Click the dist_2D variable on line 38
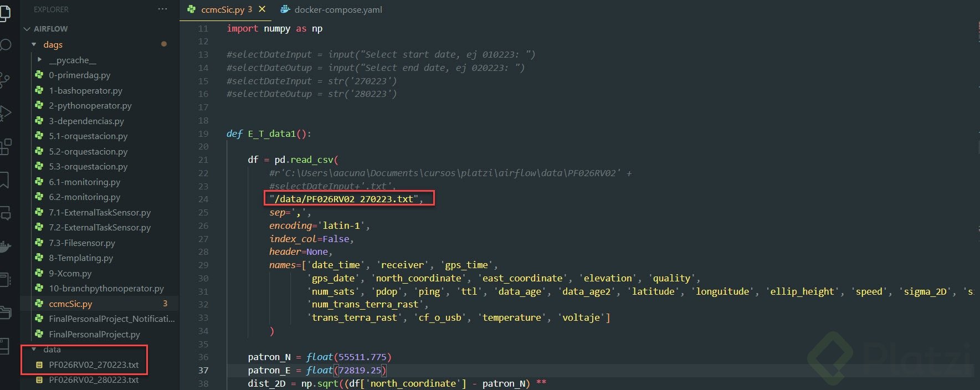980x390 pixels. point(266,383)
